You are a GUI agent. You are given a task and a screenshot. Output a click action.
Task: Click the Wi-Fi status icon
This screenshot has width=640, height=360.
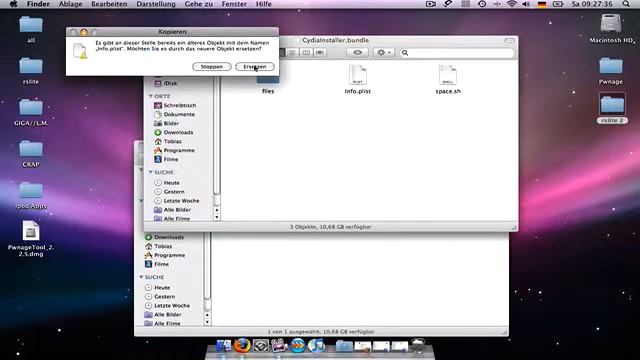pyautogui.click(x=511, y=4)
